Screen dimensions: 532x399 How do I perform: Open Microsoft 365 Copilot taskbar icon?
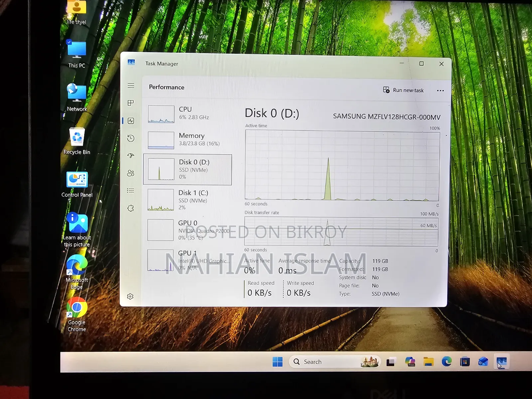(x=410, y=362)
